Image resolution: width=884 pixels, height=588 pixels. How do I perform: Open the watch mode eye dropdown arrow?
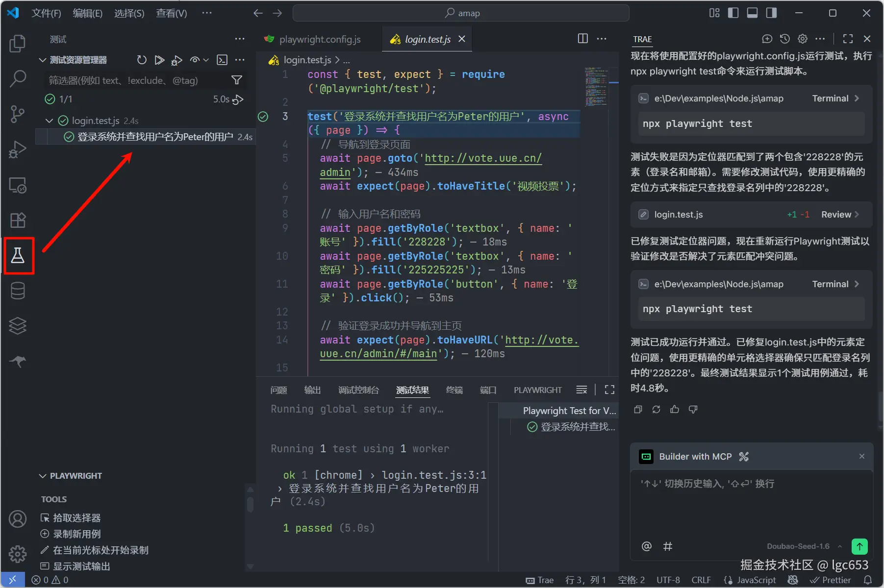206,60
